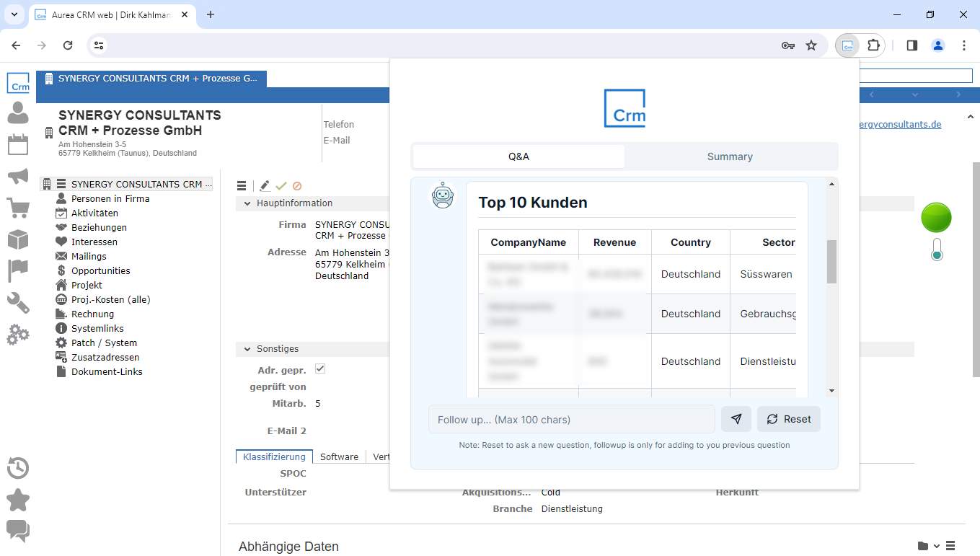The image size is (980, 556).
Task: Open the Products box sidebar icon
Action: tap(18, 239)
